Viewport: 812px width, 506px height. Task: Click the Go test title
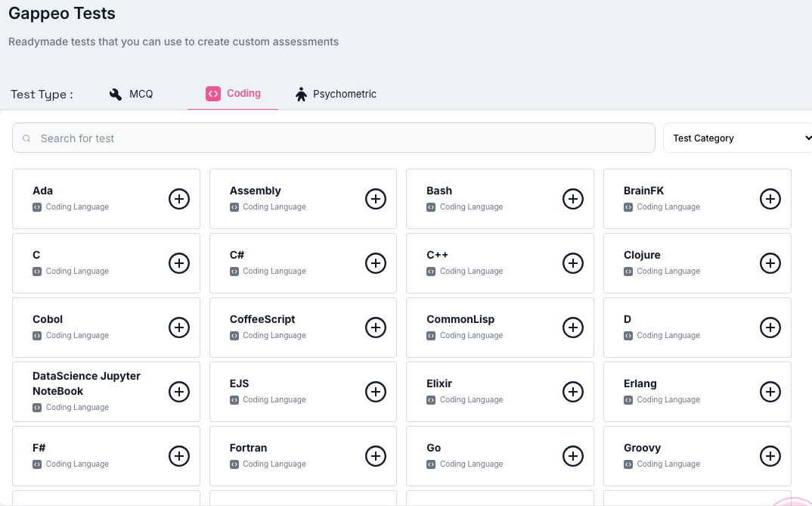pyautogui.click(x=433, y=448)
